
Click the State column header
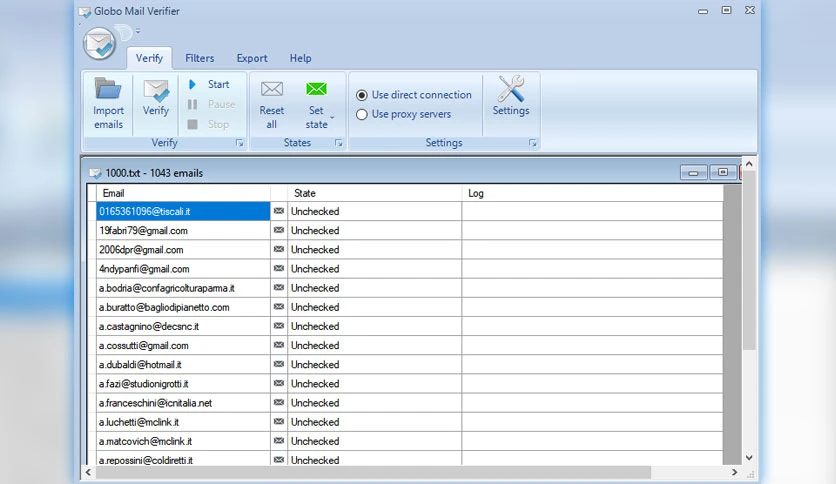(374, 193)
